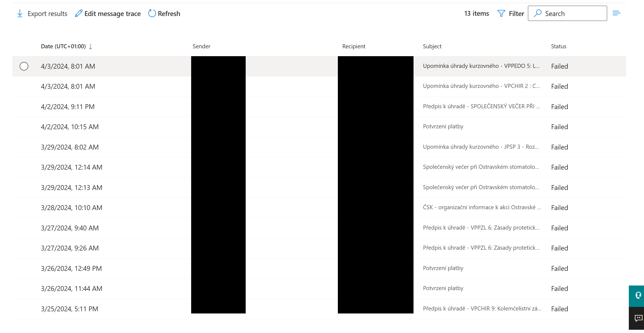Select the radio button for first row

(24, 66)
